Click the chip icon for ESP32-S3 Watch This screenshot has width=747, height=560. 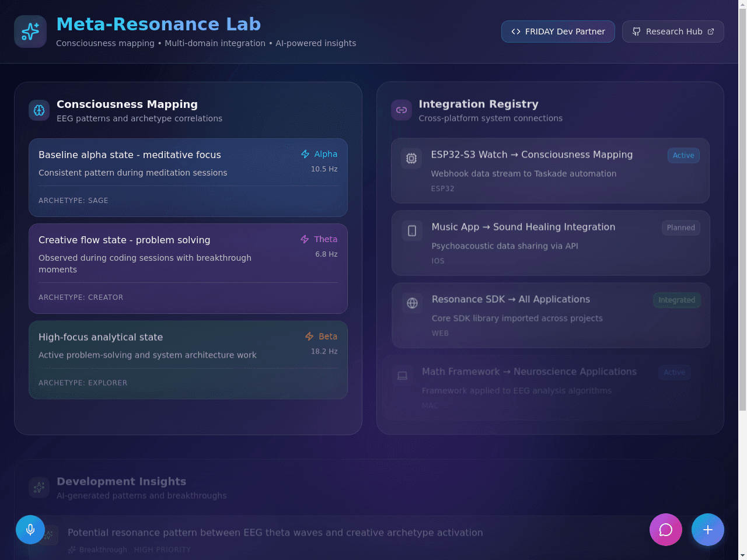[411, 158]
